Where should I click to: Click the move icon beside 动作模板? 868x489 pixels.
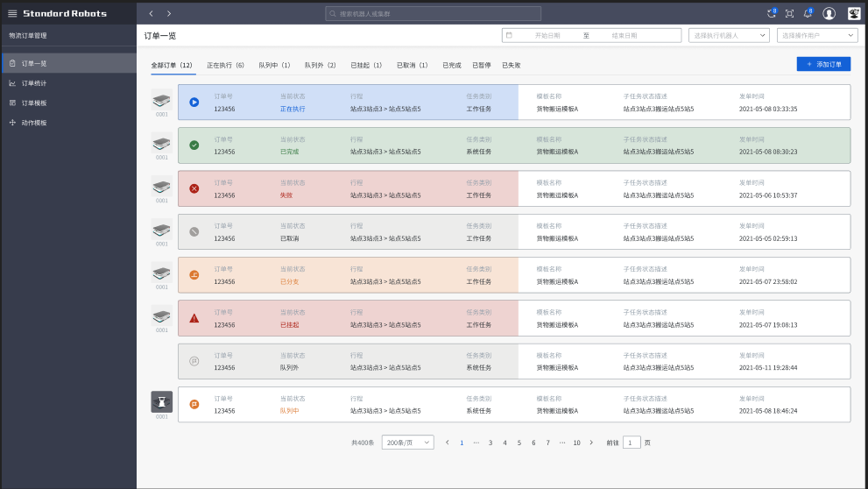pyautogui.click(x=12, y=123)
